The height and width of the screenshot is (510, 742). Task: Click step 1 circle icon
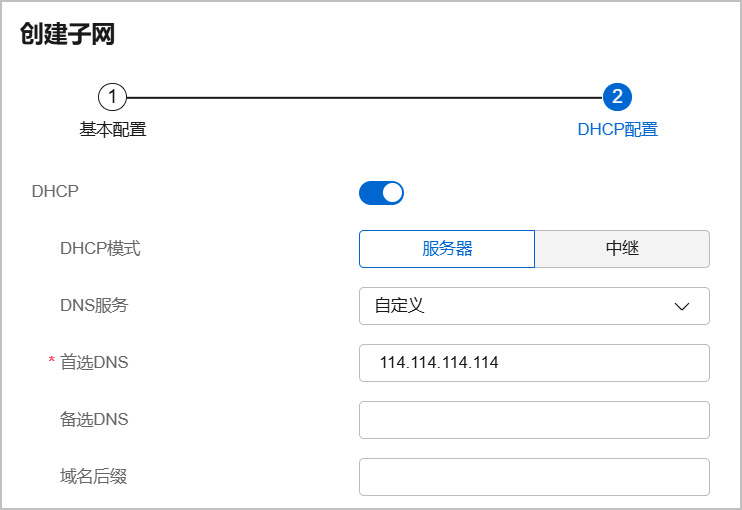coord(112,97)
